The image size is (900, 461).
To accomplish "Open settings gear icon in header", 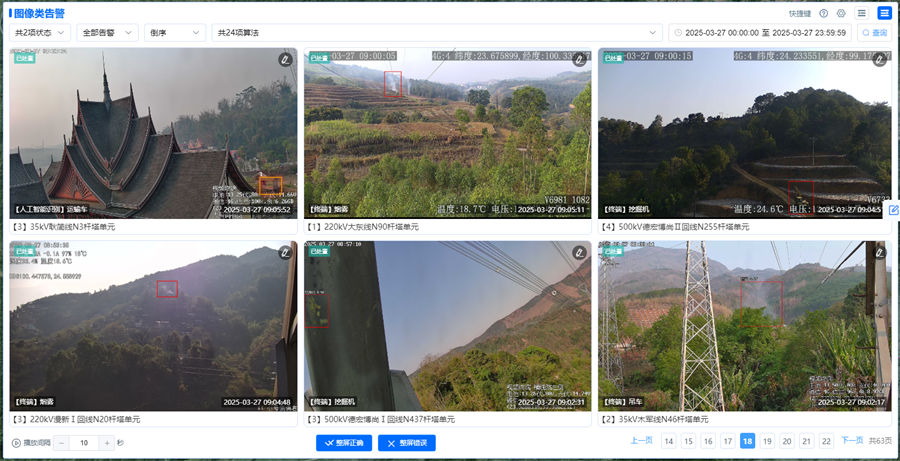I will coord(841,13).
